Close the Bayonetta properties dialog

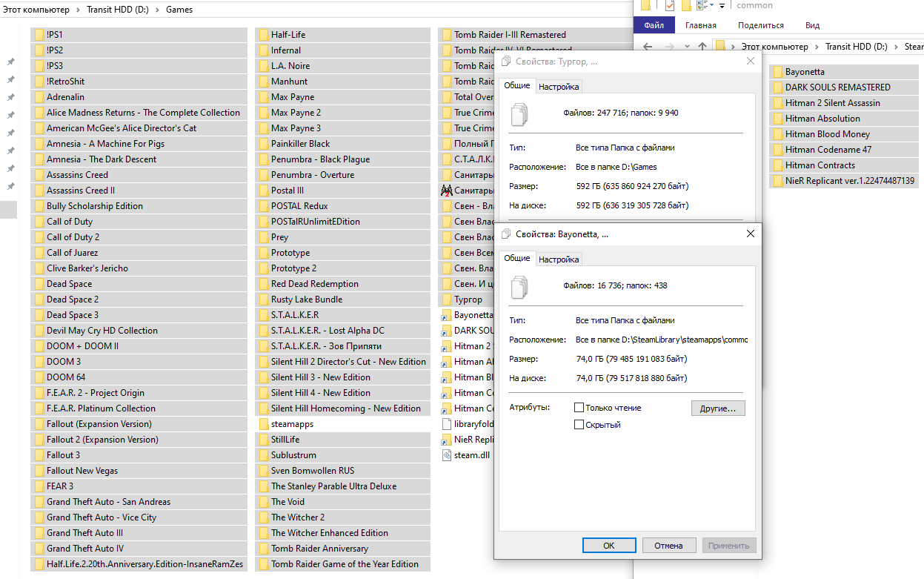coord(750,234)
